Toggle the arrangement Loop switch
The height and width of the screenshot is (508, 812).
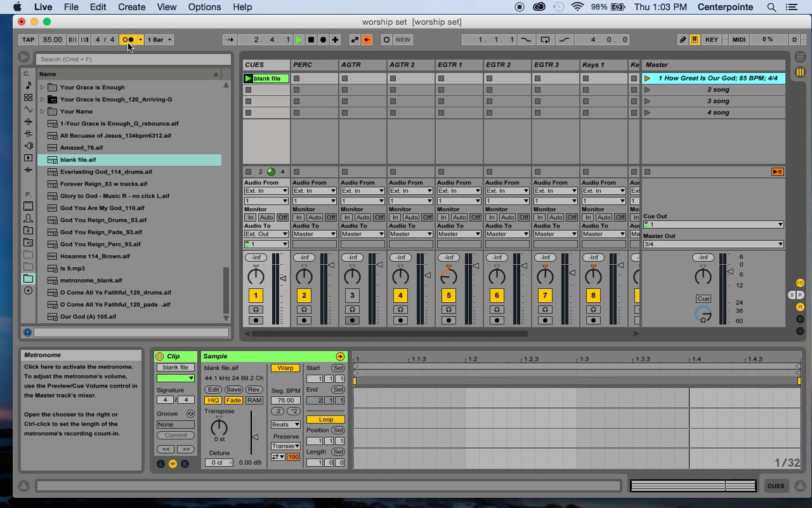point(545,39)
